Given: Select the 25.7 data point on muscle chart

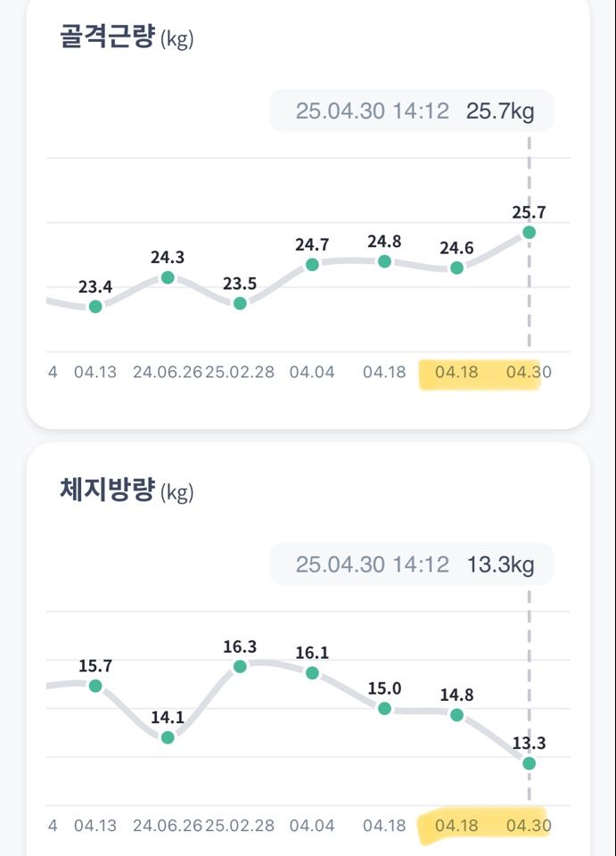Looking at the screenshot, I should (529, 233).
